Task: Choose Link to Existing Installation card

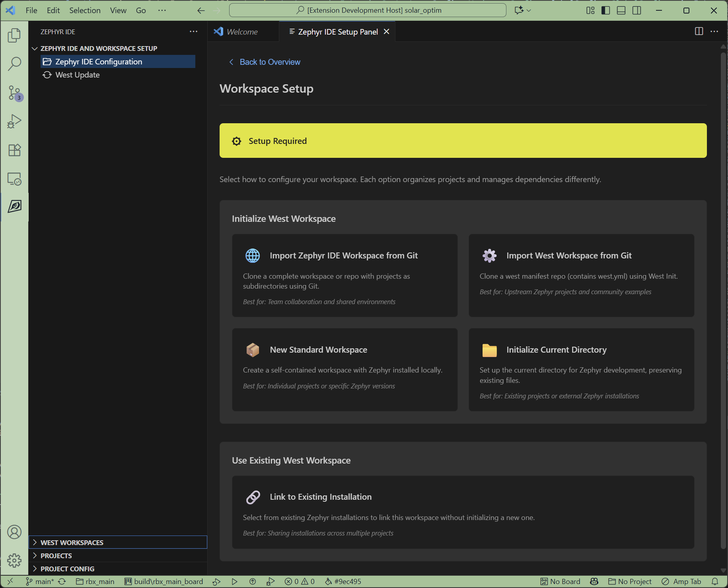Action: 463,512
